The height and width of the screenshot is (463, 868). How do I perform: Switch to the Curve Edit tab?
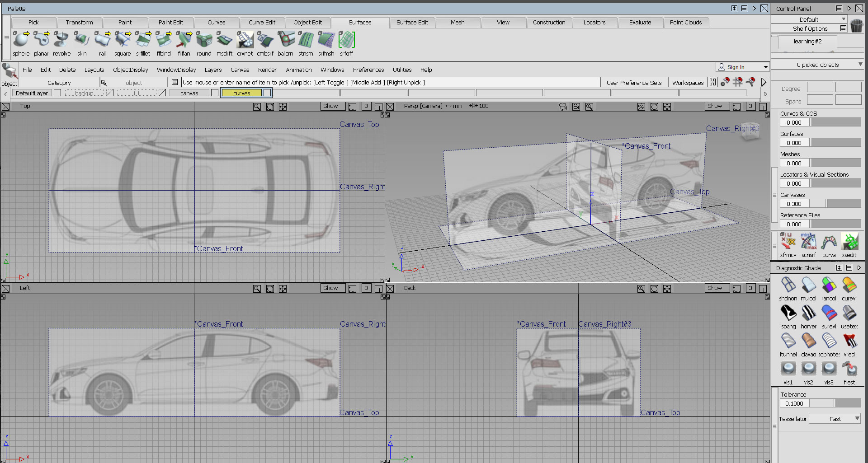(x=262, y=23)
